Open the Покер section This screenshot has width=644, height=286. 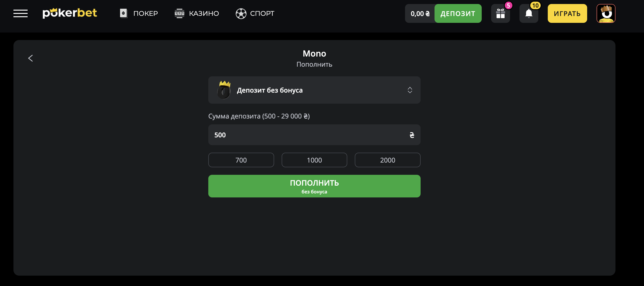(139, 13)
